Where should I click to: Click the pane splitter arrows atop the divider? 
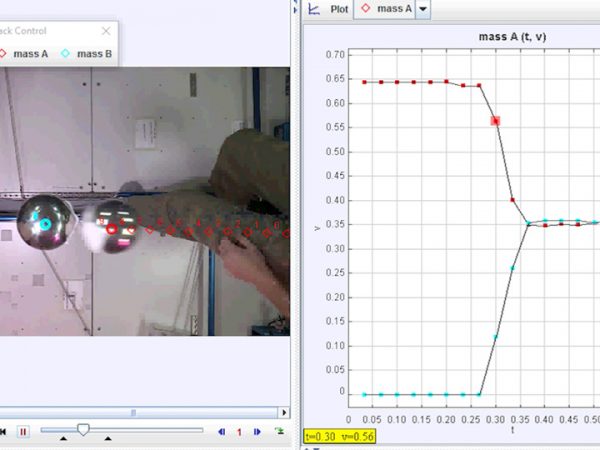(295, 7)
